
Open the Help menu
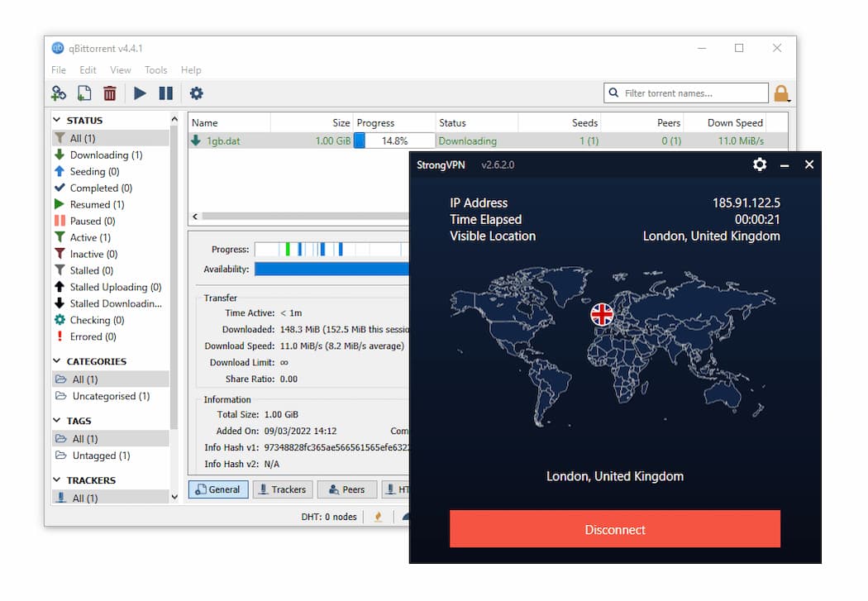click(x=191, y=69)
